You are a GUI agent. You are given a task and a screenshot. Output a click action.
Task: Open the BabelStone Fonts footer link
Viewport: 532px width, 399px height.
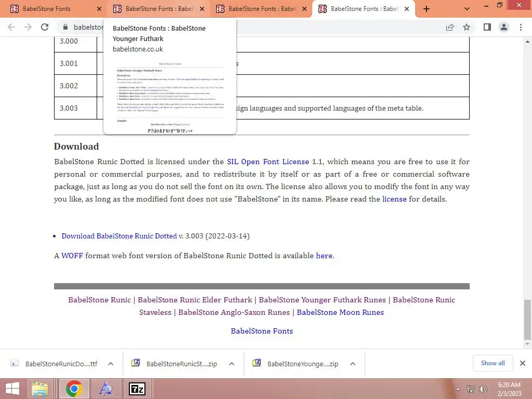pyautogui.click(x=262, y=331)
